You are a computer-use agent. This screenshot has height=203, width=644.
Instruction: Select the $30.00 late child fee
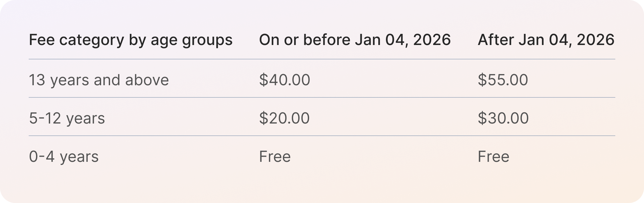503,118
